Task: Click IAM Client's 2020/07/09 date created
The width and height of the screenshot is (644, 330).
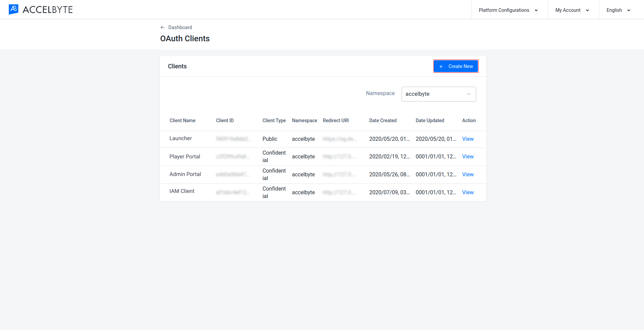Action: tap(389, 192)
